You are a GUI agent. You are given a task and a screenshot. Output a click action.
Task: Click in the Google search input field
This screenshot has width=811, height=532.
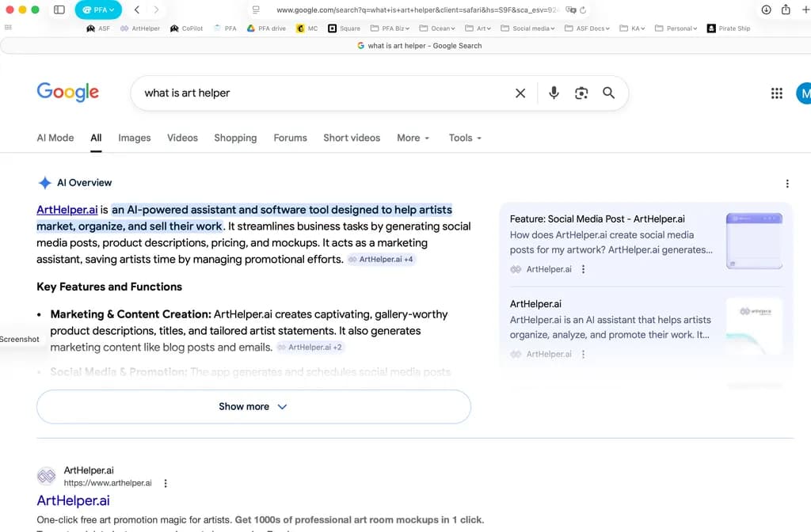[317, 93]
